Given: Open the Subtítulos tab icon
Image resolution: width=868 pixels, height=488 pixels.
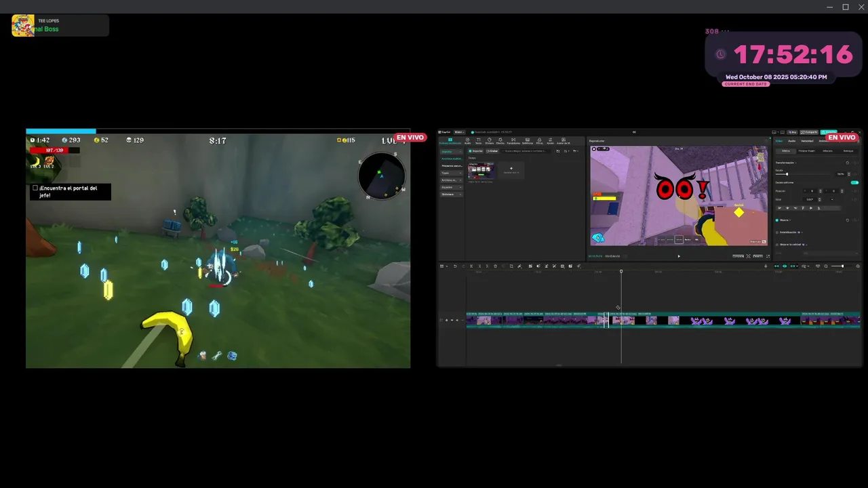Looking at the screenshot, I should (528, 140).
